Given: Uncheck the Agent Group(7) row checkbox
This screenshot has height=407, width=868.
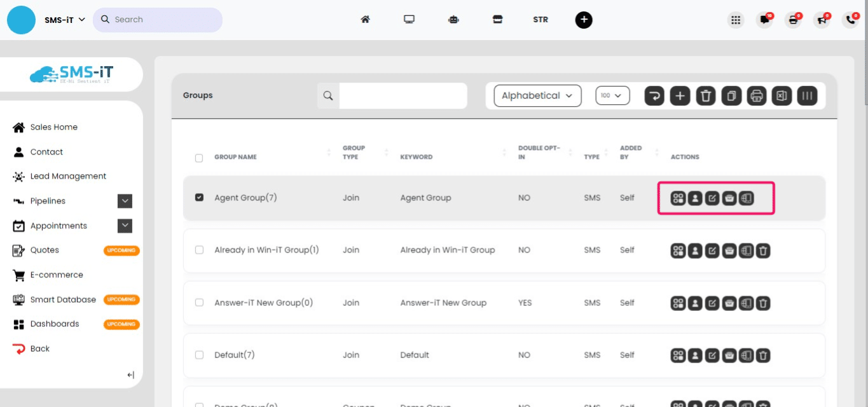Looking at the screenshot, I should coord(199,197).
